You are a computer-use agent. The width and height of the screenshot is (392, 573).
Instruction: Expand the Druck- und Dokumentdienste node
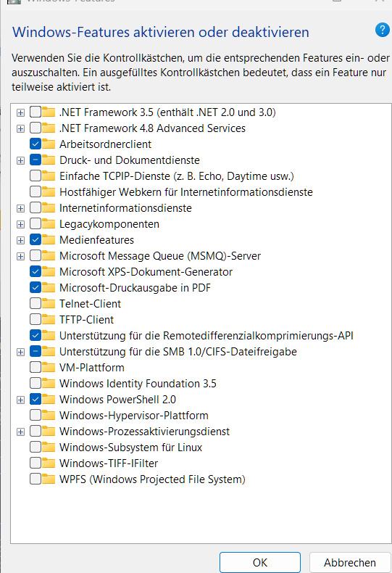coord(21,160)
